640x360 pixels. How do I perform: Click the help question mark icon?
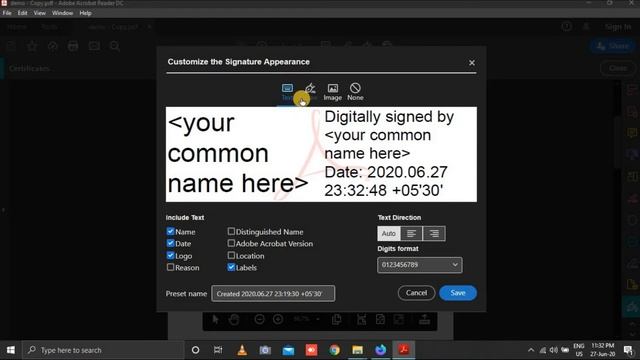[x=567, y=27]
